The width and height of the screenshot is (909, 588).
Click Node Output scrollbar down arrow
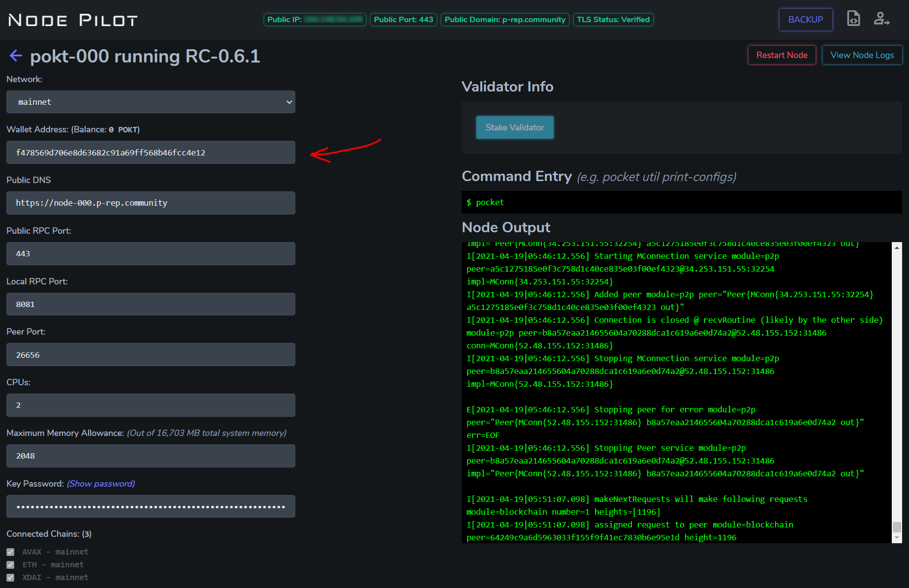point(897,538)
